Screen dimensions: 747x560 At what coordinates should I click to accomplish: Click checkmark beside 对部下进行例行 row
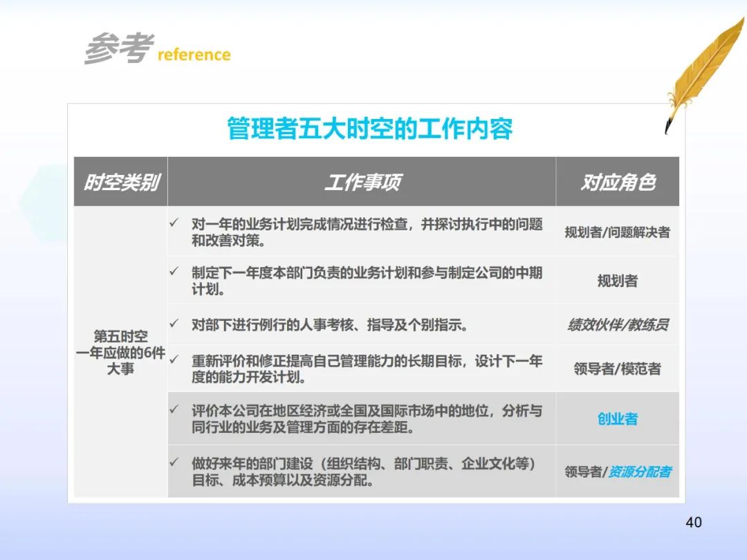tap(174, 324)
